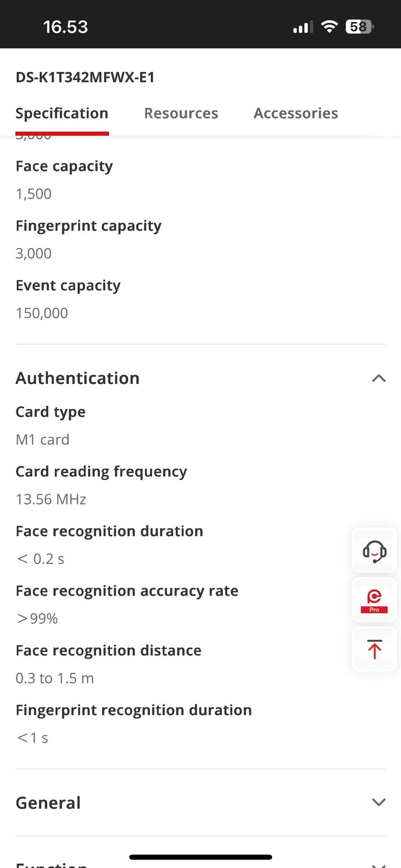Switch to the Resources tab

181,113
